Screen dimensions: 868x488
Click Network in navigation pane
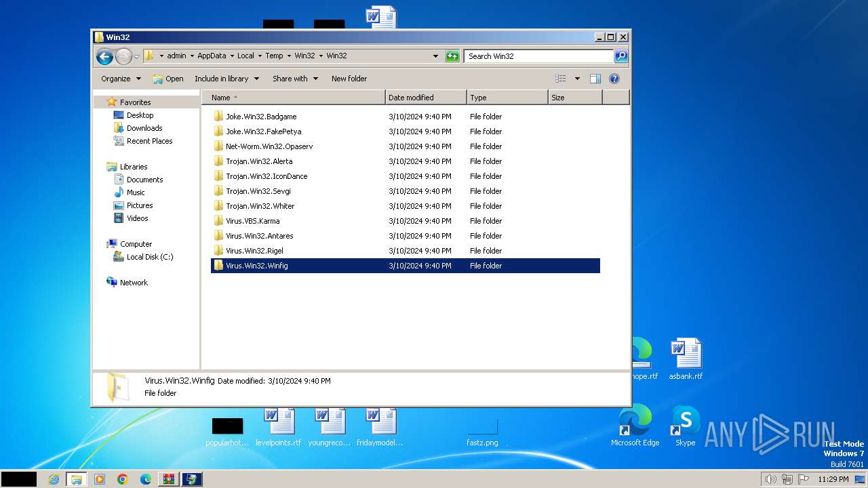[134, 283]
